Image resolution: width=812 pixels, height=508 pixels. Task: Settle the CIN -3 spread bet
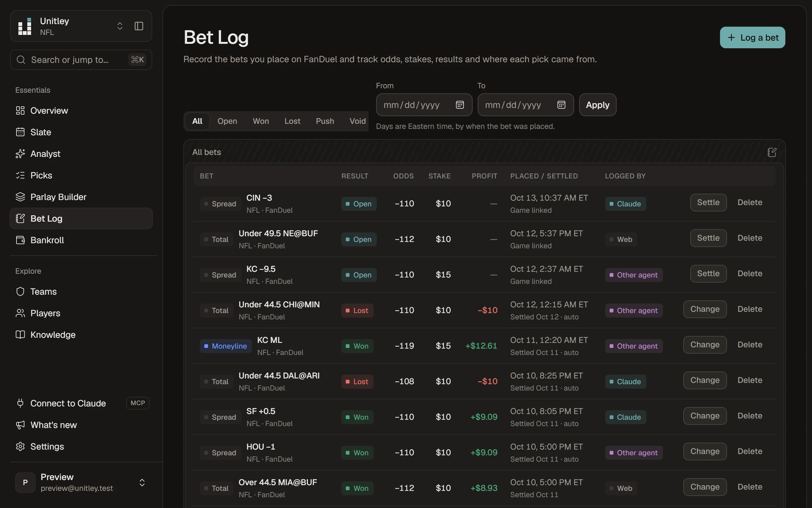[708, 202]
